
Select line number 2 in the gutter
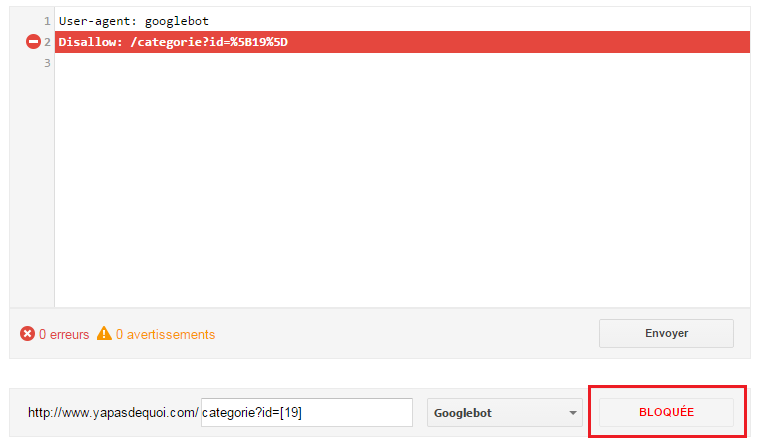[47, 42]
